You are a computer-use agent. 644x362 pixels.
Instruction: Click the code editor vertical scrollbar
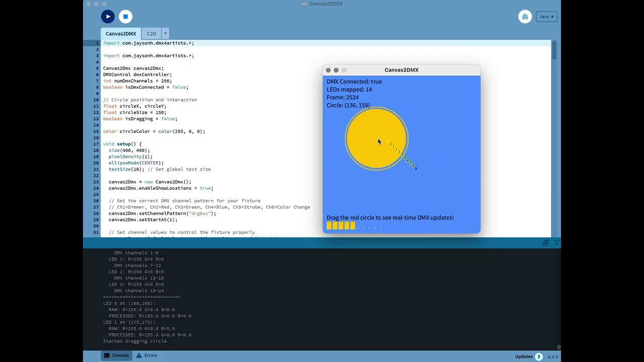(554, 50)
